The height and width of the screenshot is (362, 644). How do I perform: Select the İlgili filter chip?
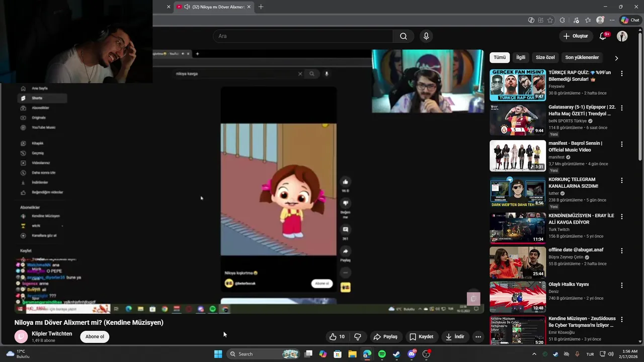521,57
